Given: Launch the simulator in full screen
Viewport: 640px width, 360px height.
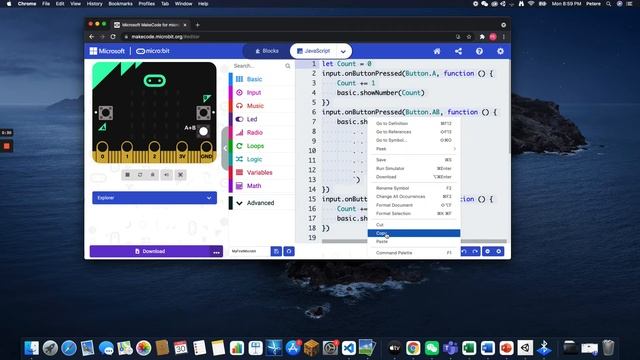Looking at the screenshot, I should [180, 175].
